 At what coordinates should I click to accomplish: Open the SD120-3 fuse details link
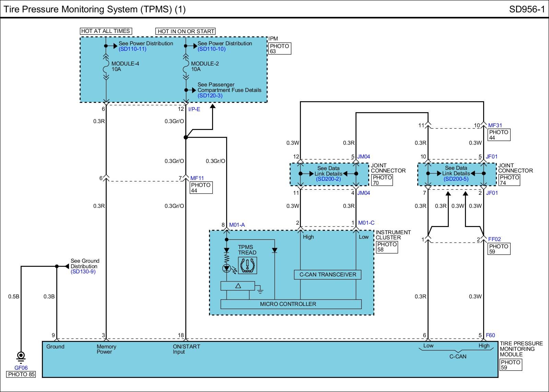coord(210,96)
